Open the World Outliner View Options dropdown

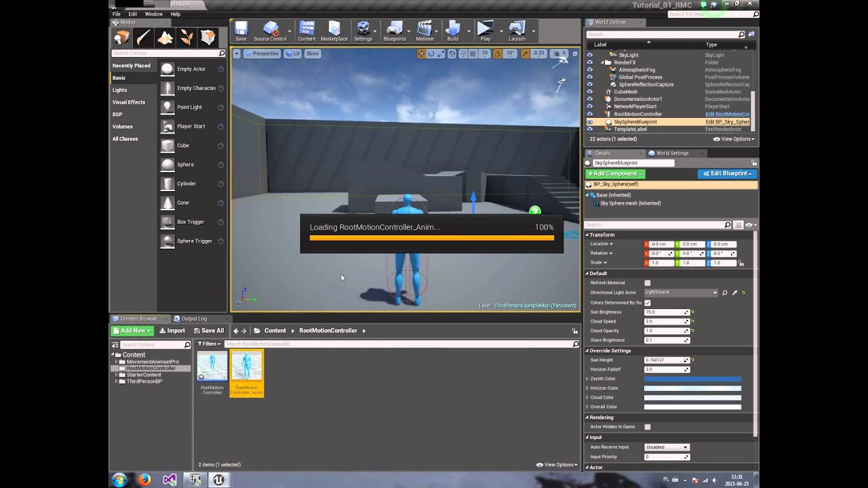(x=734, y=139)
